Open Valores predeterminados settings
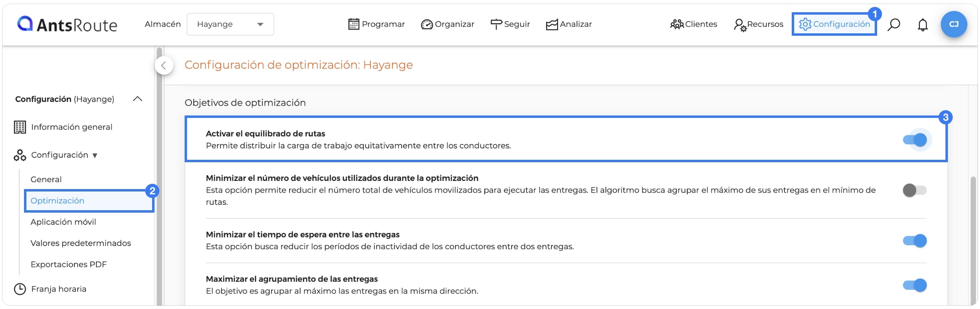Viewport: 980px width, 309px height. click(x=81, y=243)
